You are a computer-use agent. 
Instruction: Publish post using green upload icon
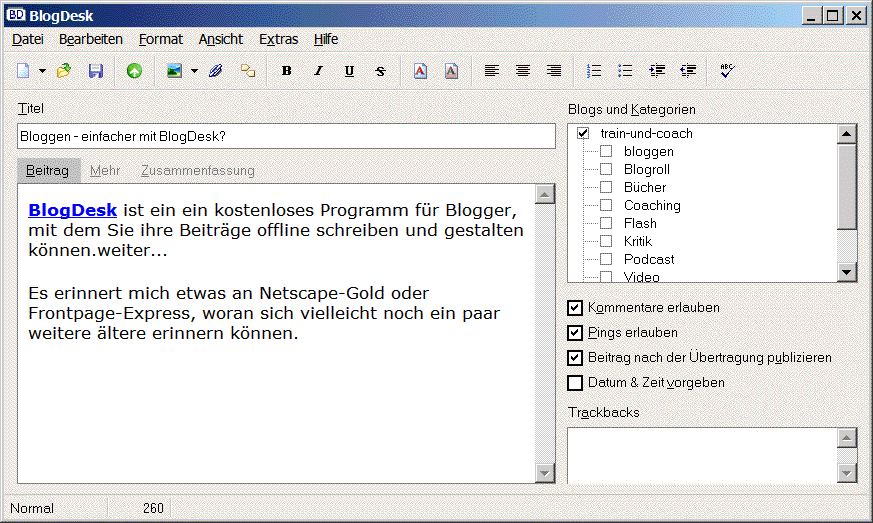pyautogui.click(x=134, y=71)
